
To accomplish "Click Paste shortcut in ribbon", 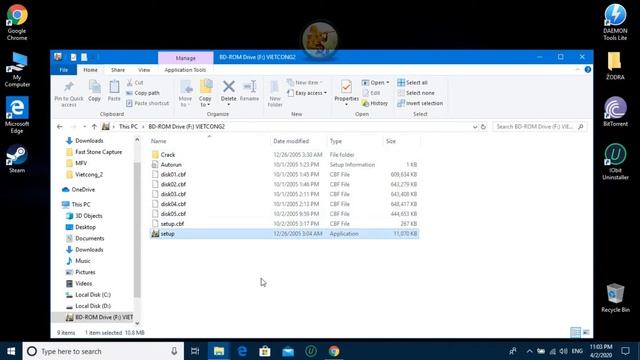I will point(147,103).
